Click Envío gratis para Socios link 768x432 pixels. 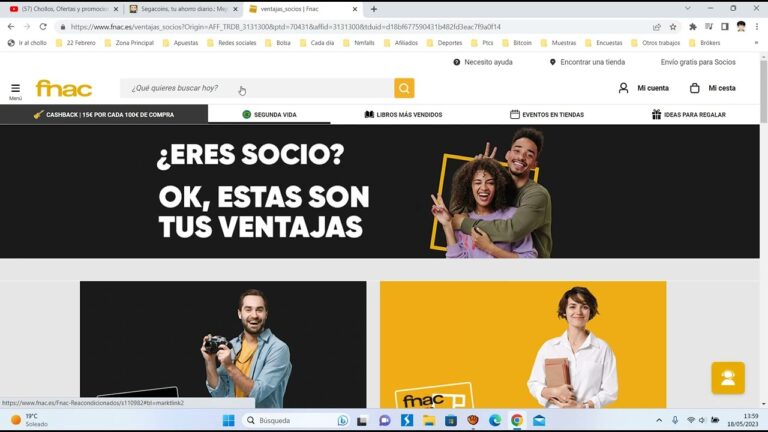point(698,62)
